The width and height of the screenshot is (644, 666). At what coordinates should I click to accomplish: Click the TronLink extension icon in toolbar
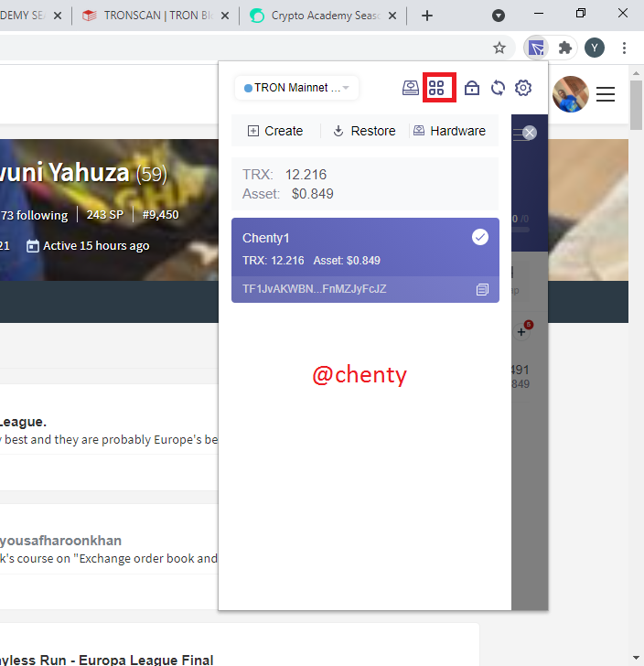coord(536,48)
